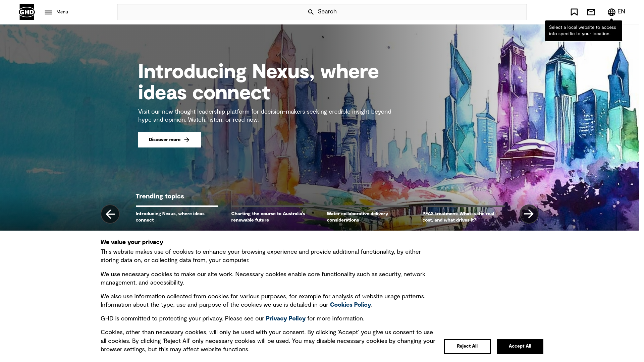The image size is (644, 362).
Task: Click the 'We value your privacy' heading
Action: [132, 242]
